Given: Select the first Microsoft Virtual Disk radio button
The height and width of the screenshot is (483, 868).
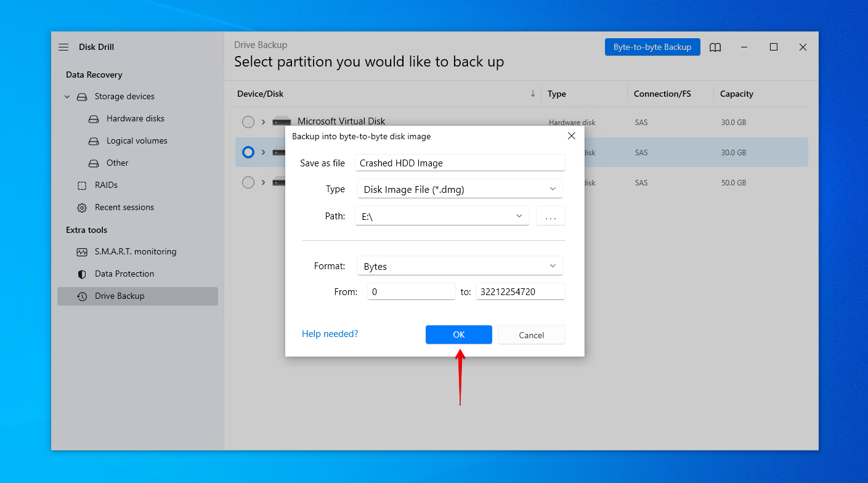Looking at the screenshot, I should coord(248,121).
